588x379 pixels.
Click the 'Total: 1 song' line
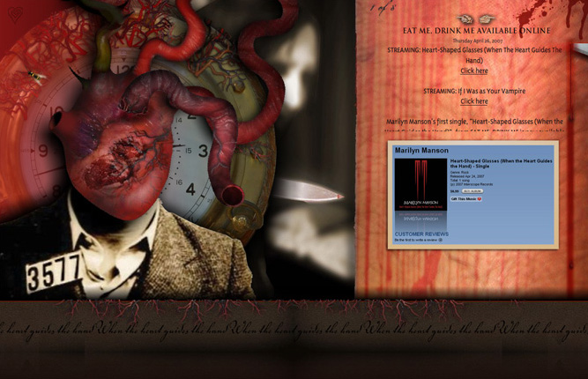coord(460,181)
